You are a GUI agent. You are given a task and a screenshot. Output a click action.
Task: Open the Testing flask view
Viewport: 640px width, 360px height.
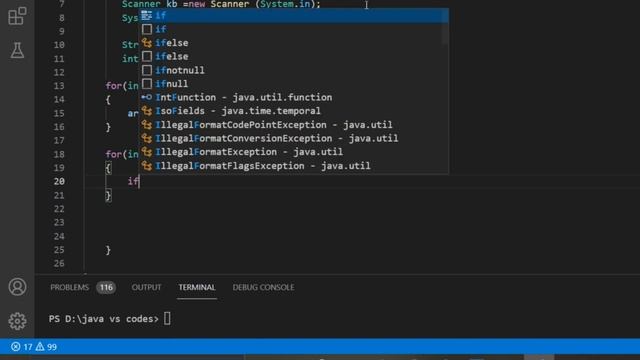tap(17, 50)
